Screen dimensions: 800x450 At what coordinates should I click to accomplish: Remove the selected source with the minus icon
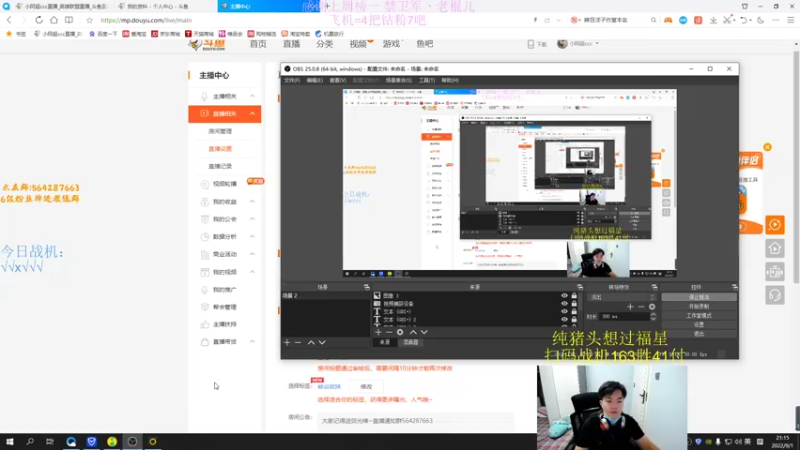[389, 332]
